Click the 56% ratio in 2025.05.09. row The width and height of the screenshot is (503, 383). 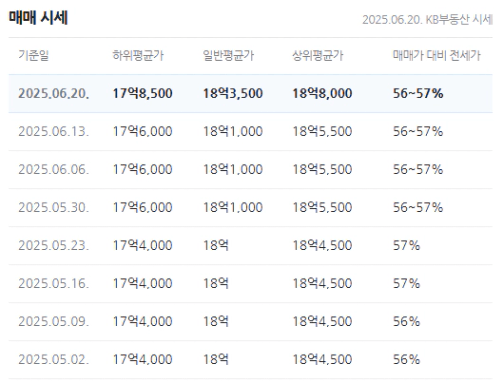(x=406, y=321)
